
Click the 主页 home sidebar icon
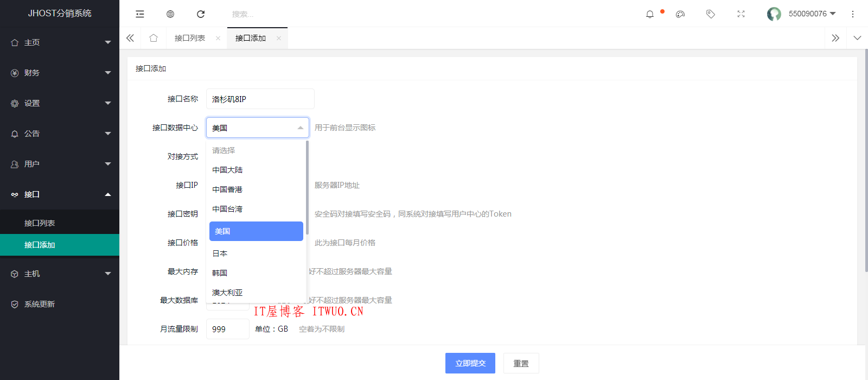pos(15,42)
